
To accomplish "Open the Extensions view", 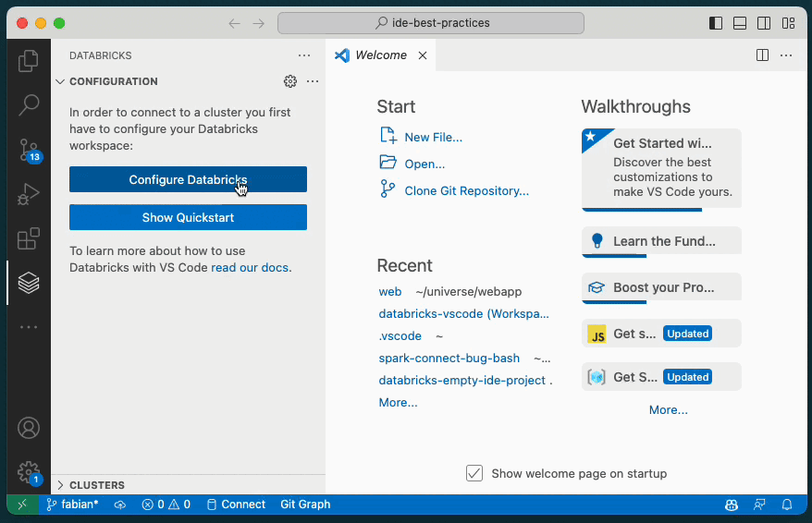I will (x=29, y=238).
